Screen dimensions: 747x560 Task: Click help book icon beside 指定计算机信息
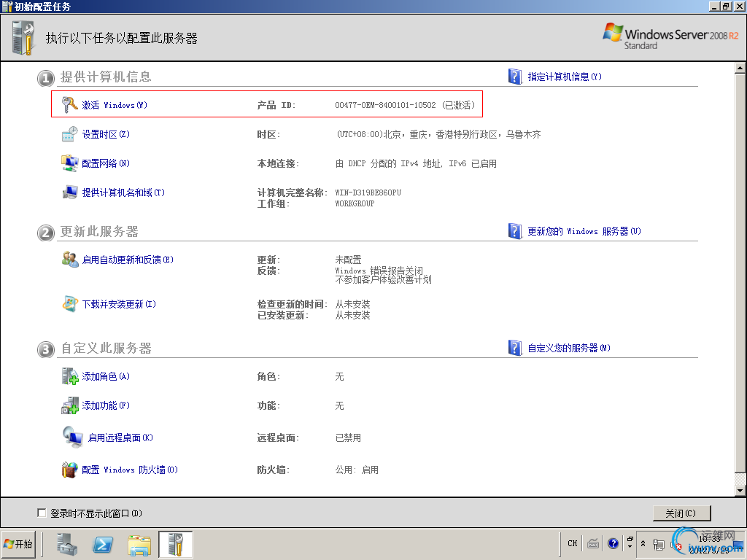(x=515, y=76)
